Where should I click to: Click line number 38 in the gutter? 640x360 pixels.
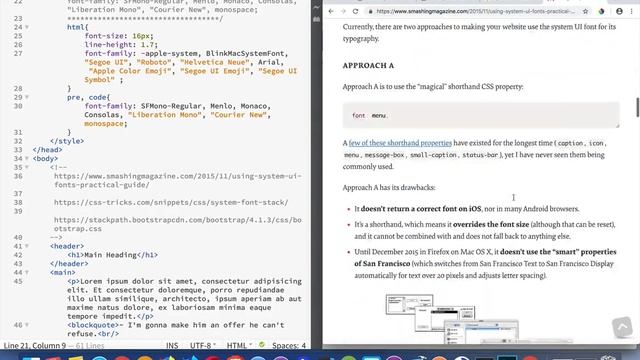(18, 202)
